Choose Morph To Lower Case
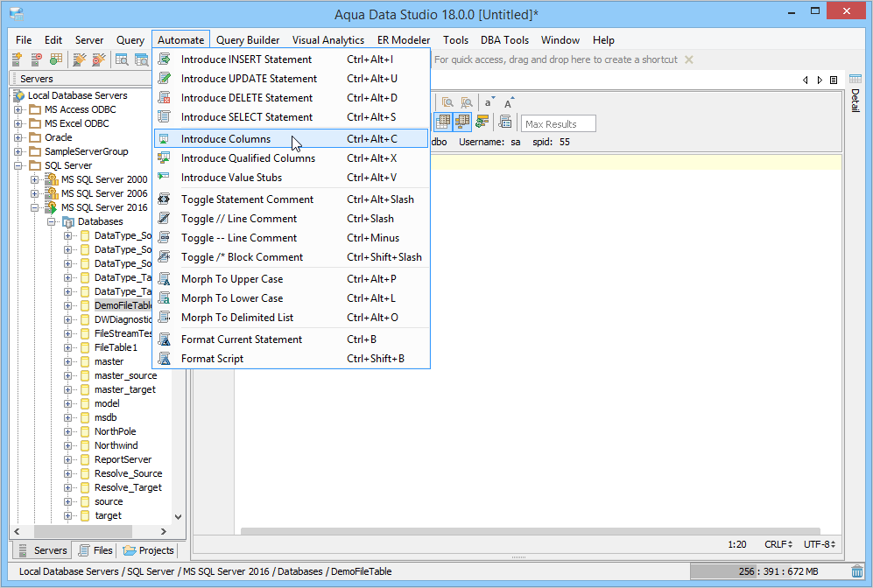Screen dimensions: 873x588 [x=291, y=298]
